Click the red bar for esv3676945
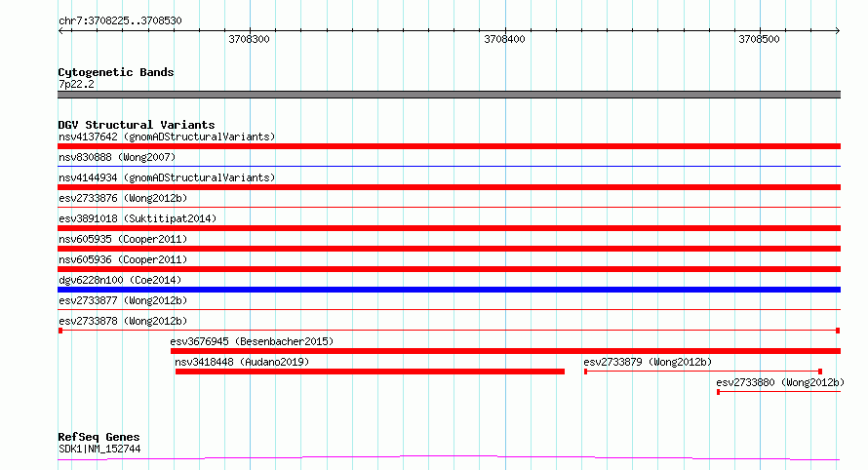 tap(505, 351)
